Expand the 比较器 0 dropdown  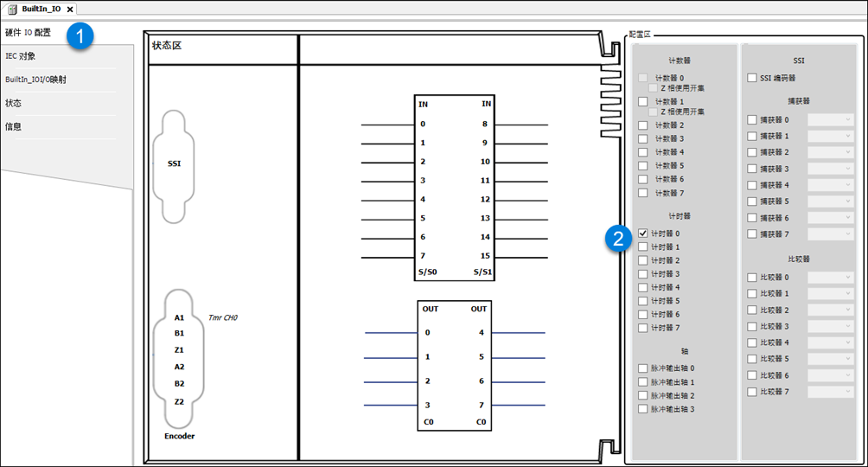[830, 278]
